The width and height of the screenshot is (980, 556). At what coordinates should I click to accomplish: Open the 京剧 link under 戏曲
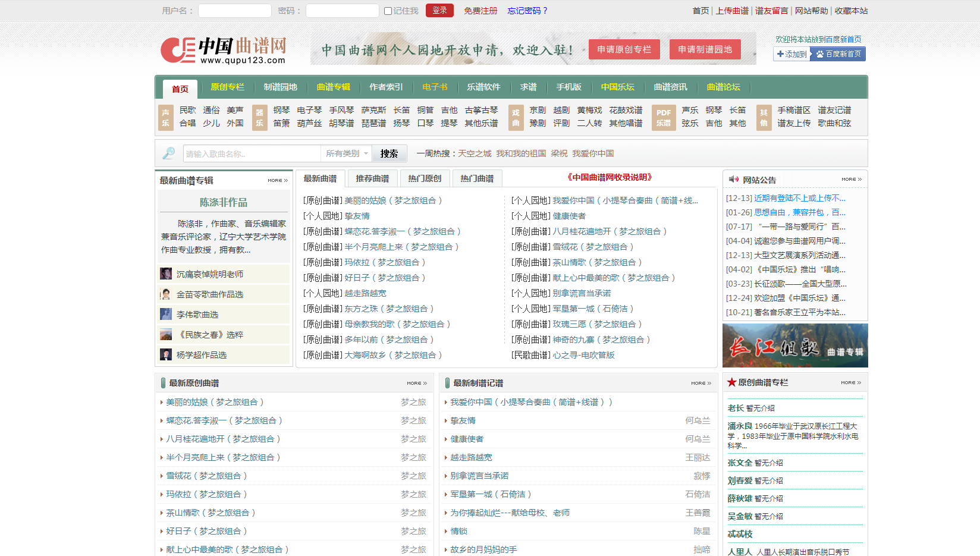[x=538, y=110]
